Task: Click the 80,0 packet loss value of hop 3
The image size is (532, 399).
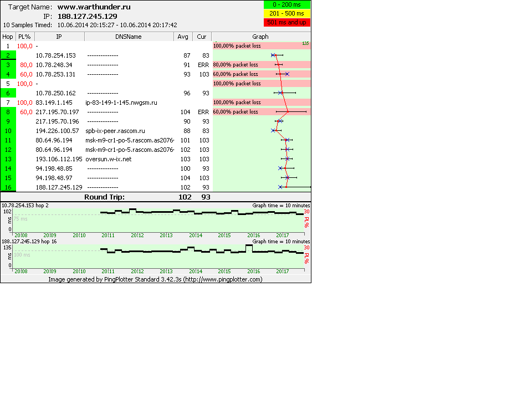Action: 26,65
